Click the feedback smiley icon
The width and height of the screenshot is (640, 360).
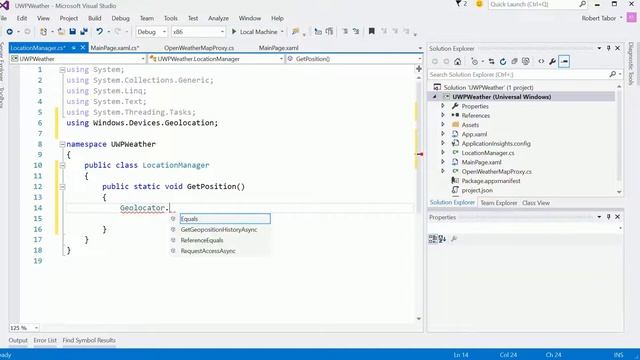pos(479,4)
